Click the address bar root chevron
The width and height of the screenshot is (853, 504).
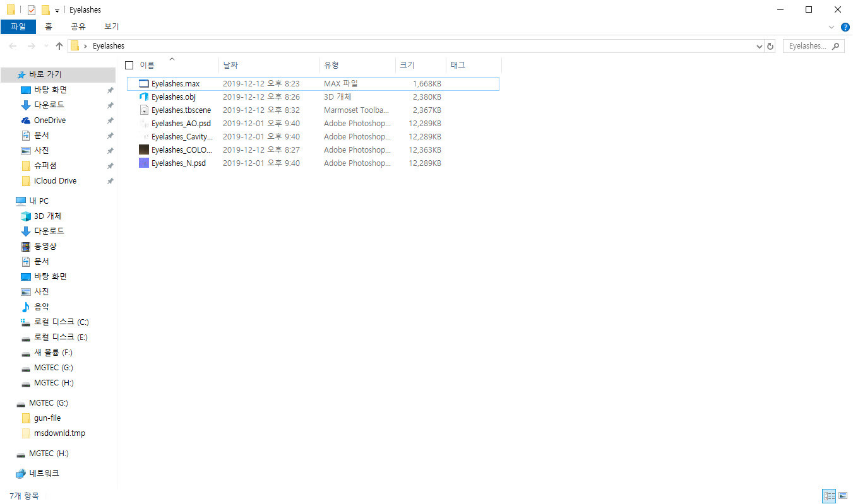coord(85,46)
